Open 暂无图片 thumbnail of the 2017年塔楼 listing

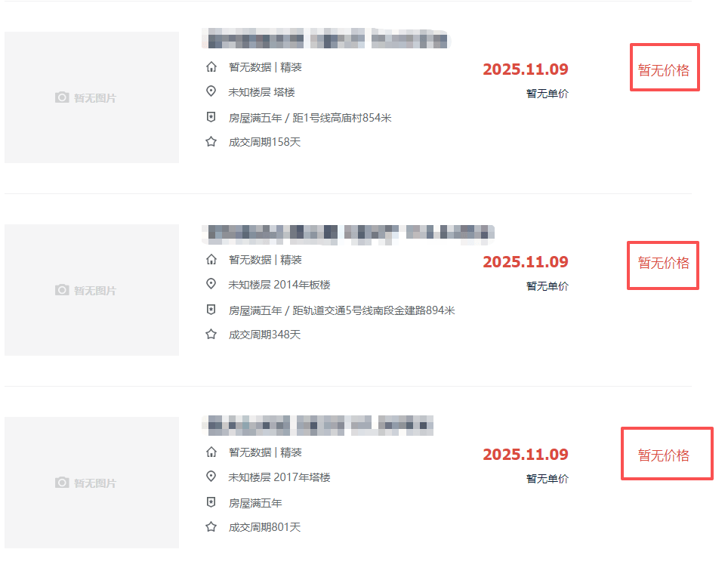pos(91,483)
